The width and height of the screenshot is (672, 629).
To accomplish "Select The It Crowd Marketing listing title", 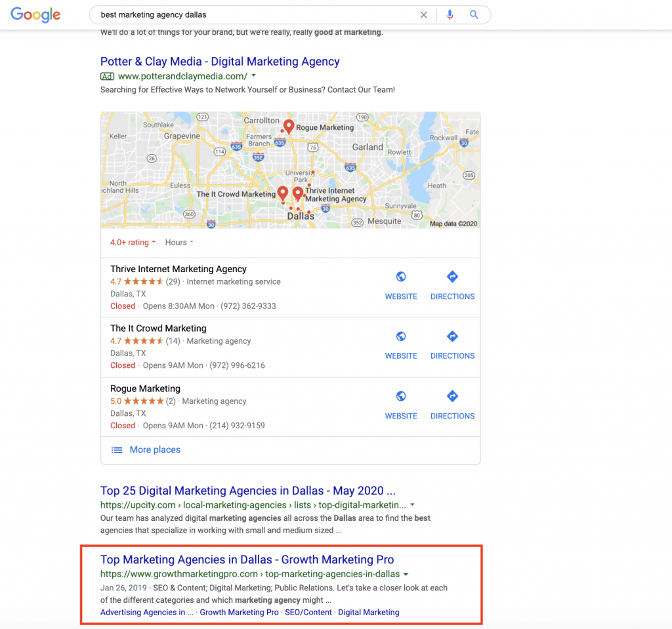I will [158, 329].
